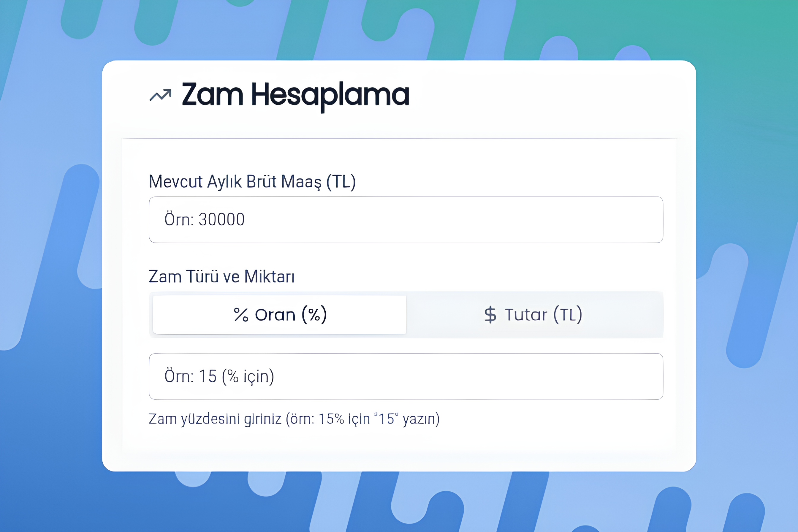Click the "Zam Hesaplama" heading
Image resolution: width=798 pixels, height=532 pixels.
[295, 95]
